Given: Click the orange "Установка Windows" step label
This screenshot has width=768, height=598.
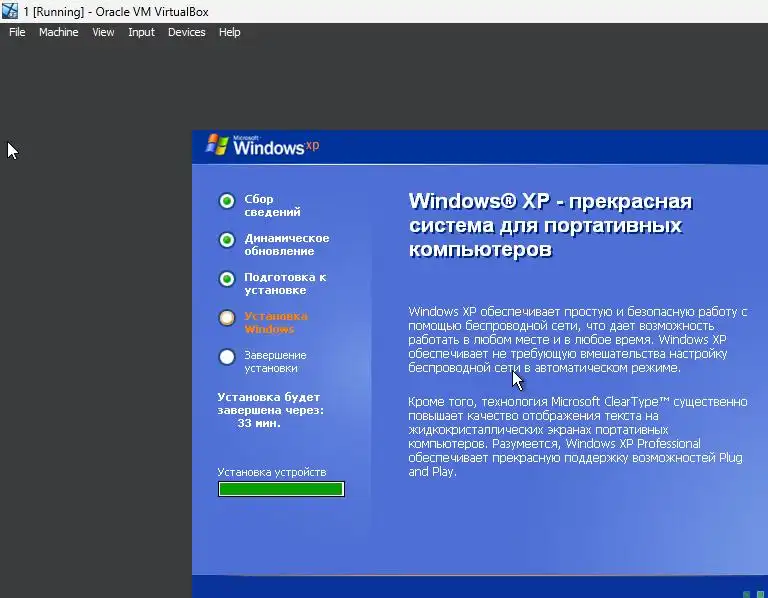Looking at the screenshot, I should (x=276, y=322).
